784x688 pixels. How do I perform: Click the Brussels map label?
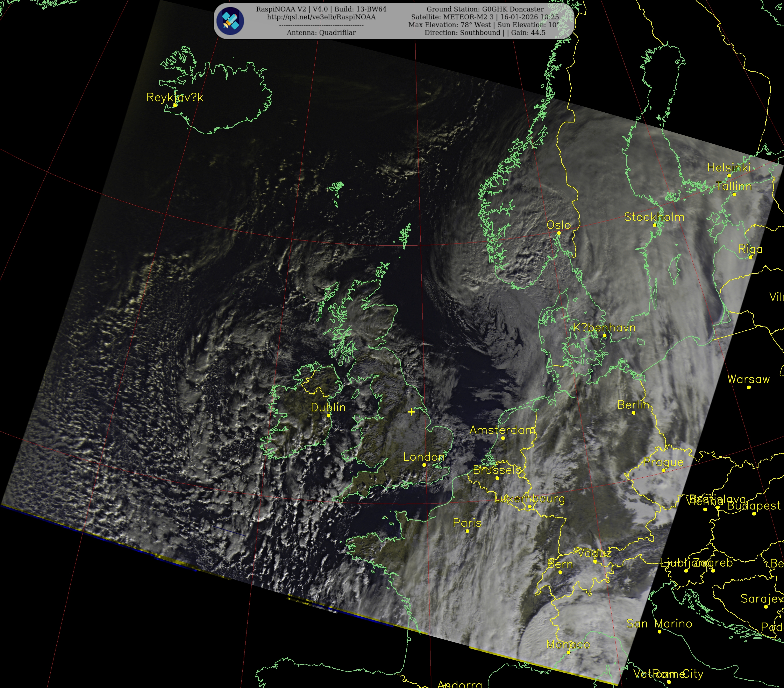pyautogui.click(x=497, y=470)
